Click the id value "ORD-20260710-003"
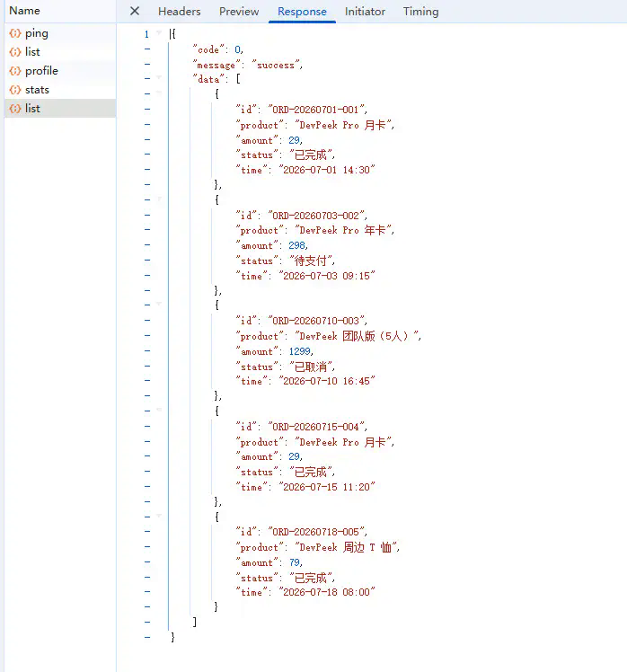Screen dimensions: 627x672 (317, 321)
